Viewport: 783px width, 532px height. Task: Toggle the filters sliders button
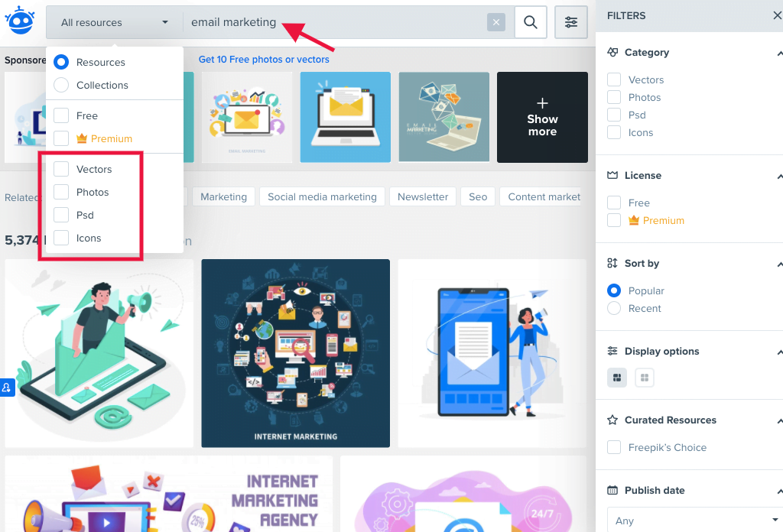point(570,22)
